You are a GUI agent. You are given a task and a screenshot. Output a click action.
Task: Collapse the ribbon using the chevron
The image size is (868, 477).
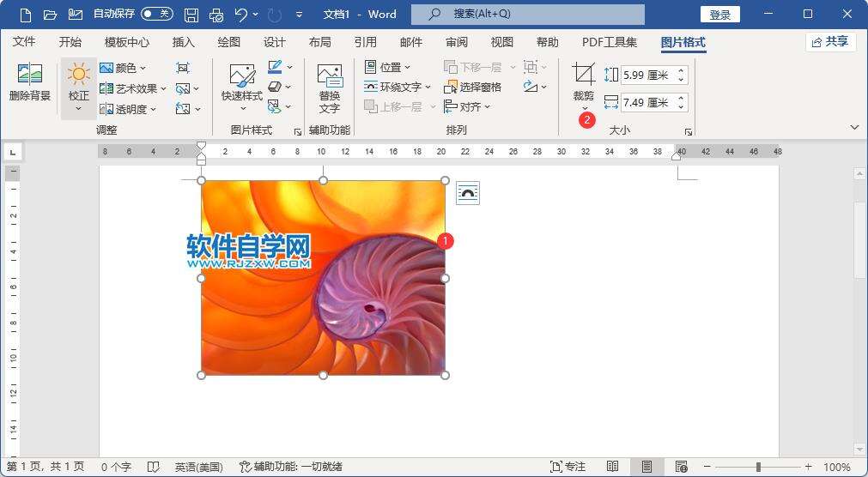click(x=854, y=127)
